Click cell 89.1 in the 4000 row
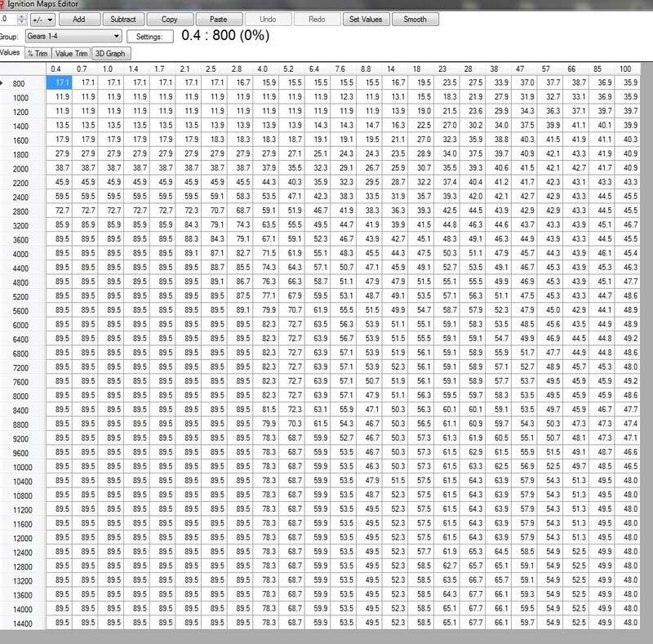Viewport: 653px width, 644px height. [x=189, y=253]
